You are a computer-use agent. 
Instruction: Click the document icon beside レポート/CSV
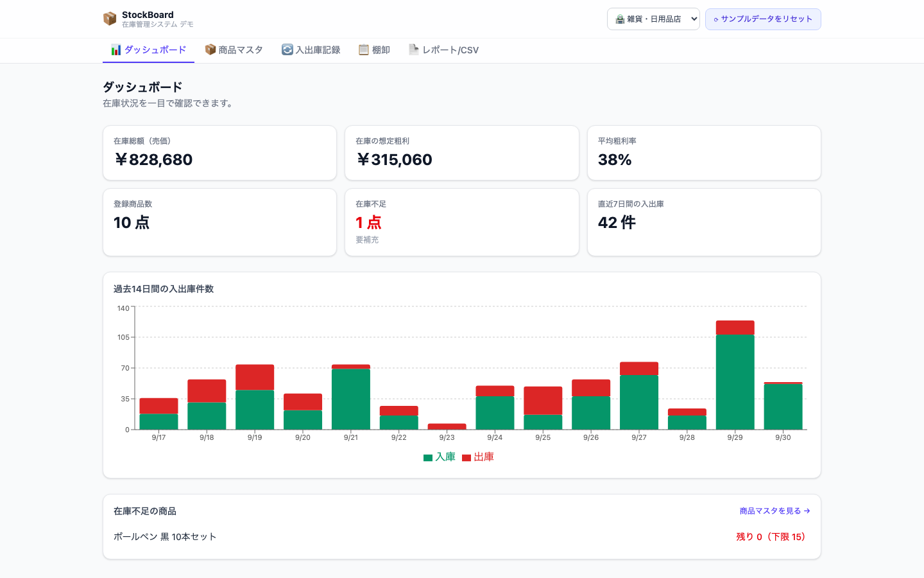(414, 50)
